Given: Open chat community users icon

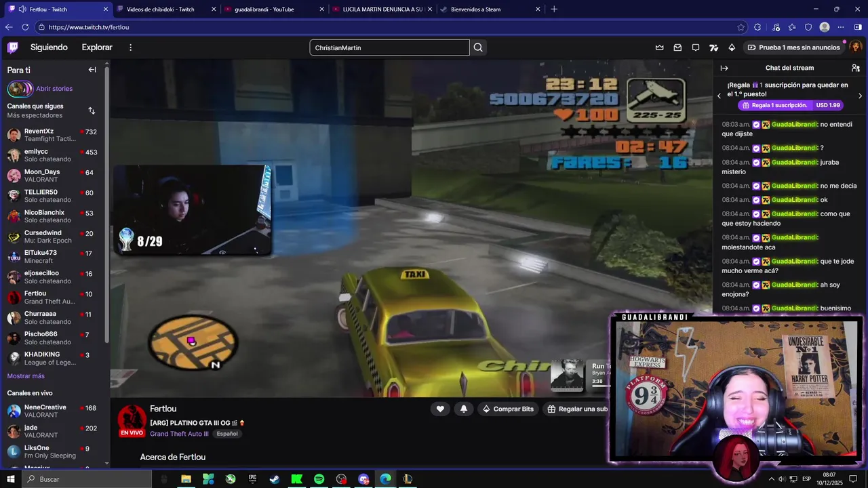Looking at the screenshot, I should [x=856, y=68].
